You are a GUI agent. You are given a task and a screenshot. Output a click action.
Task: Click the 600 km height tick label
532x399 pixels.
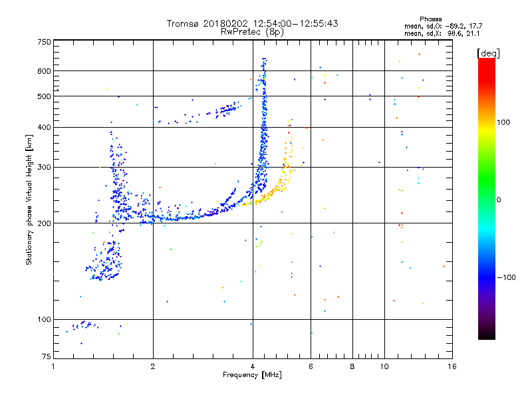click(44, 71)
